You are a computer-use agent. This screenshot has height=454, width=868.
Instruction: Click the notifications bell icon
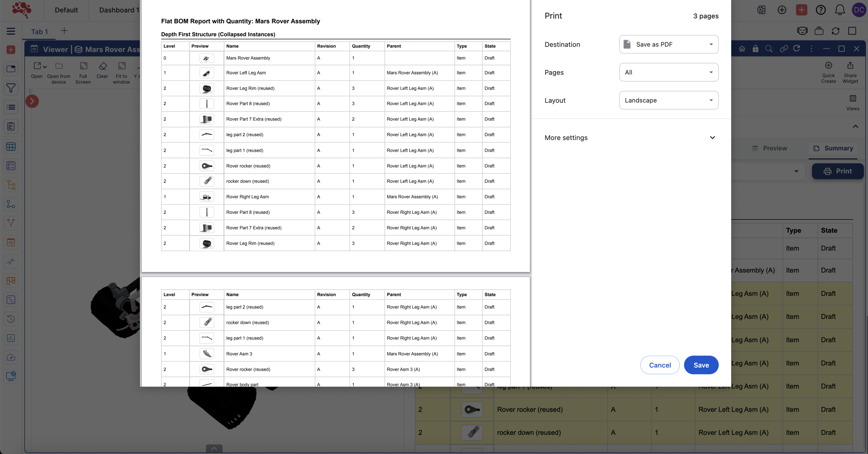tap(840, 10)
